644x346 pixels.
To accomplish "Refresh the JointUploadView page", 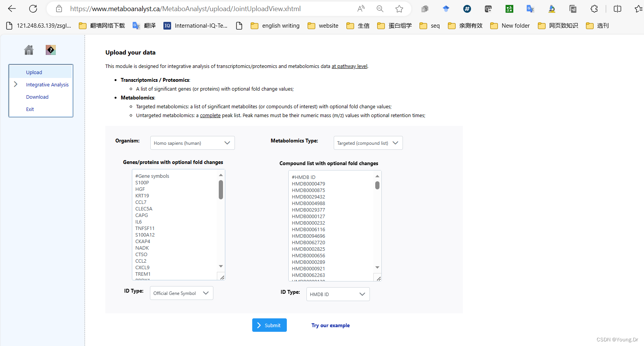I will click(33, 8).
